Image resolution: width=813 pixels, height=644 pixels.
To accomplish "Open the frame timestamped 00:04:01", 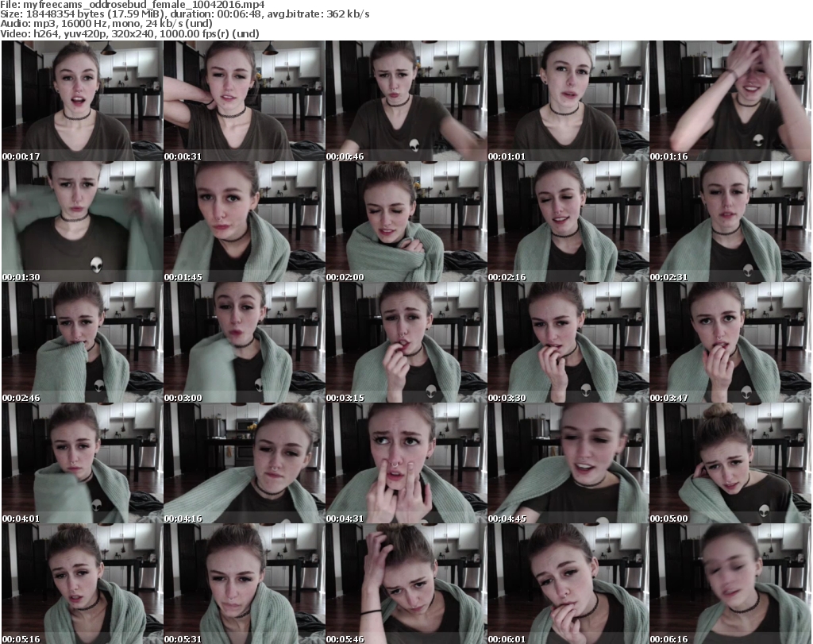I will coord(82,464).
